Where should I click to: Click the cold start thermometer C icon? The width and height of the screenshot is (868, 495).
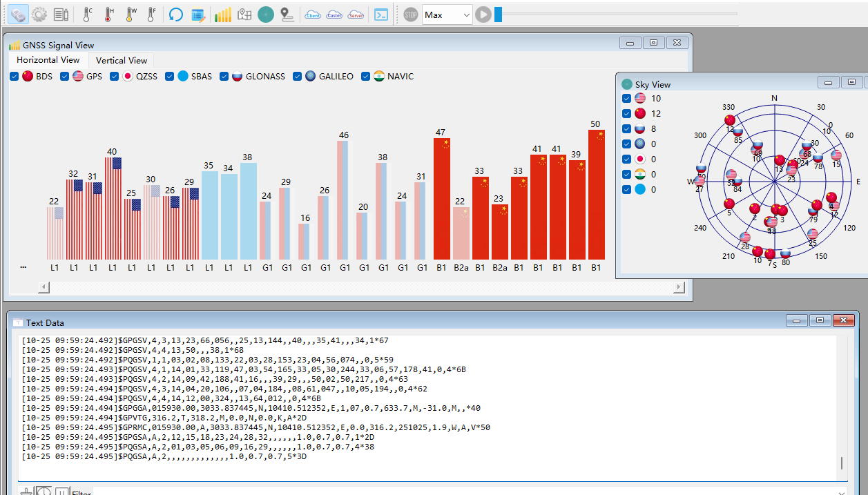pyautogui.click(x=87, y=14)
